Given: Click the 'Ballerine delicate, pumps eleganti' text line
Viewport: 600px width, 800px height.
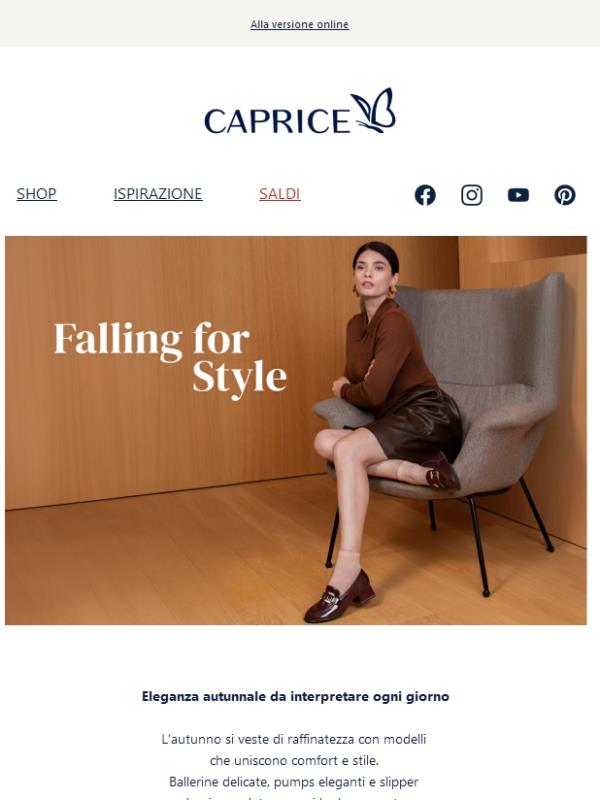Looking at the screenshot, I should click(x=294, y=782).
